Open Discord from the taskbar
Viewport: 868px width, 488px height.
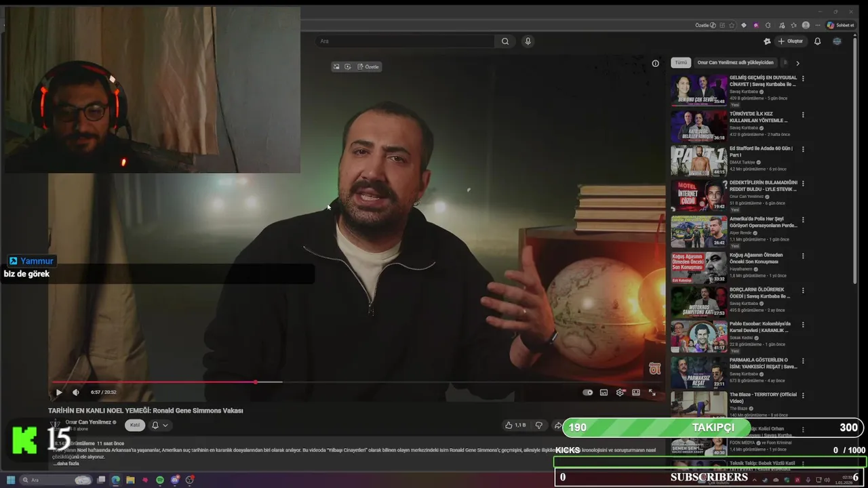[x=175, y=480]
